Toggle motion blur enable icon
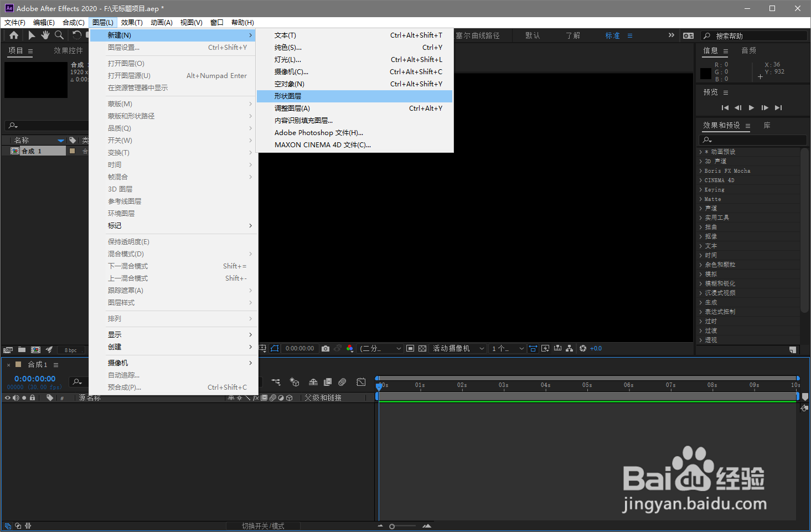 click(342, 382)
